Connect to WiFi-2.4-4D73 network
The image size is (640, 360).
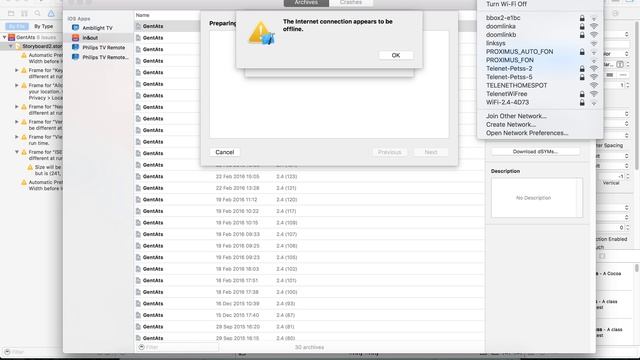tap(540, 102)
